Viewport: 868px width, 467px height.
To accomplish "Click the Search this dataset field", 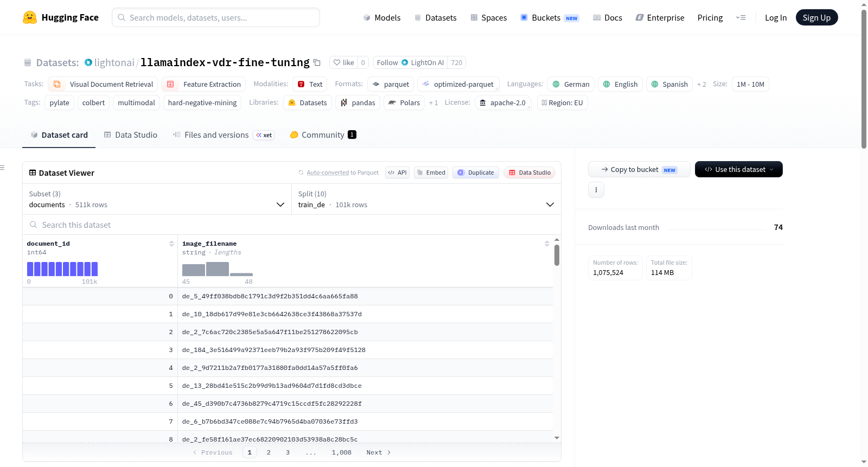I will 292,225.
